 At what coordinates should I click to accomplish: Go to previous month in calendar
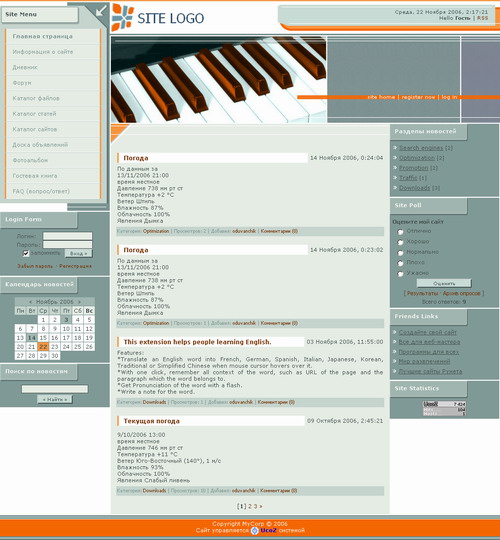pos(31,302)
